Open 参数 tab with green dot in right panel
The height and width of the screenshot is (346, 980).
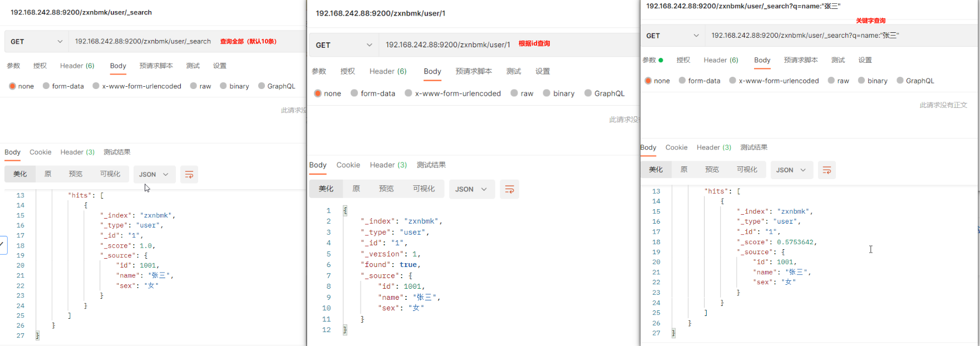[653, 60]
